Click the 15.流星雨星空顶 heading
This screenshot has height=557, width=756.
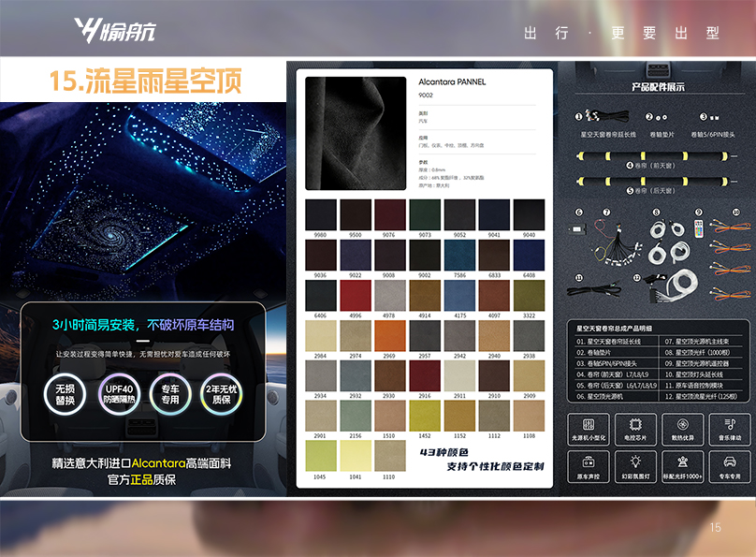pyautogui.click(x=145, y=81)
